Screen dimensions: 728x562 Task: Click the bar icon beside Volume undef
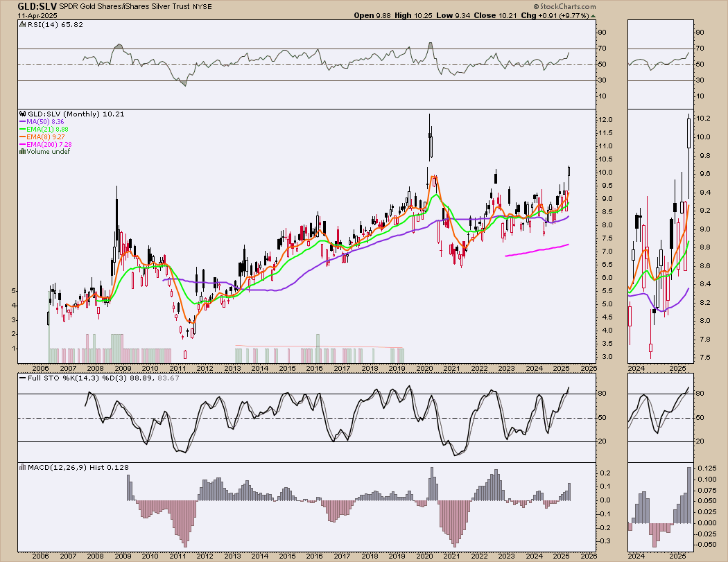[22, 151]
